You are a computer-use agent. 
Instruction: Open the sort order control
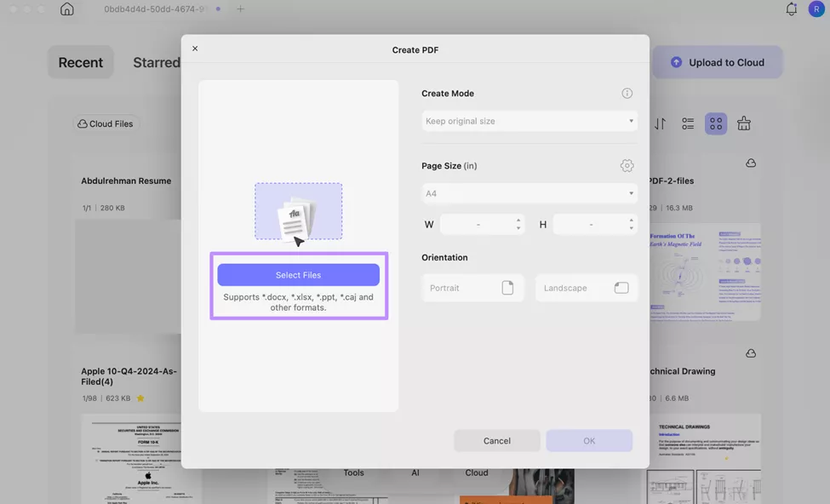tap(659, 123)
